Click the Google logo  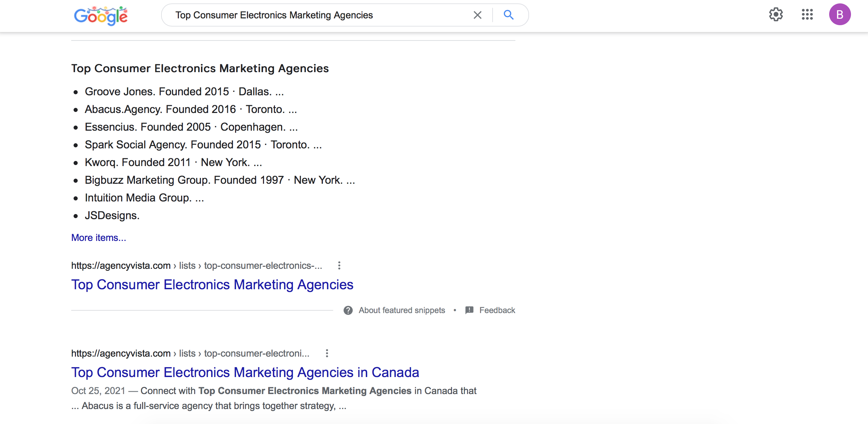tap(101, 16)
